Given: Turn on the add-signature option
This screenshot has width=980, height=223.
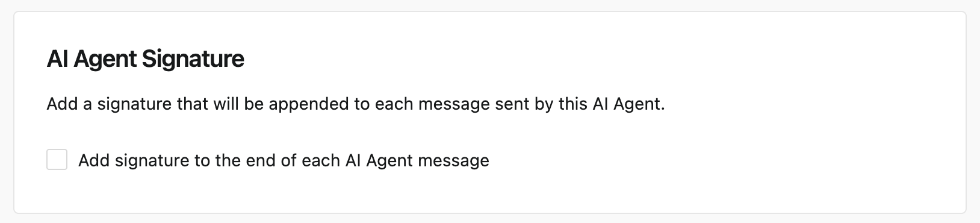Looking at the screenshot, I should tap(57, 160).
